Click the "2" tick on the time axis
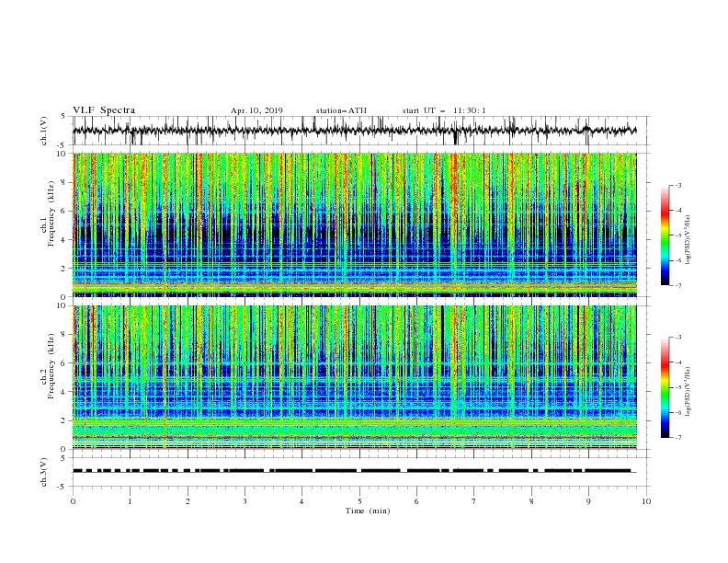Image resolution: width=728 pixels, height=563 pixels. pos(188,501)
